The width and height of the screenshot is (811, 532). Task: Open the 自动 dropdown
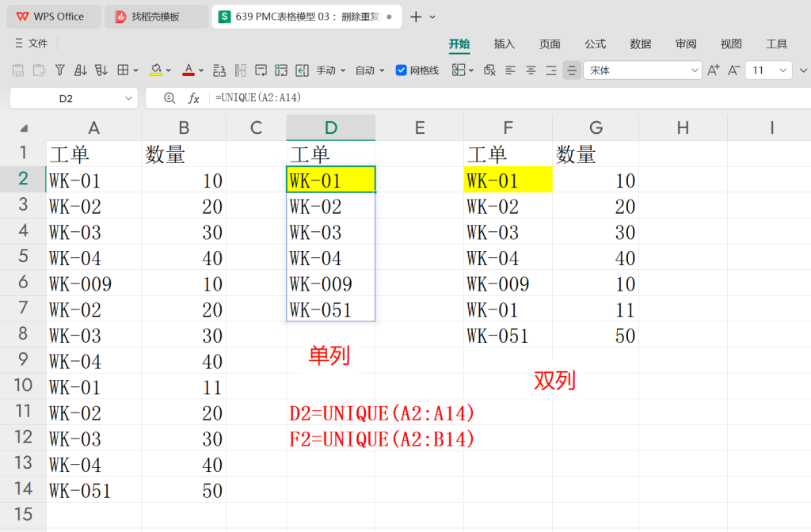click(x=370, y=70)
